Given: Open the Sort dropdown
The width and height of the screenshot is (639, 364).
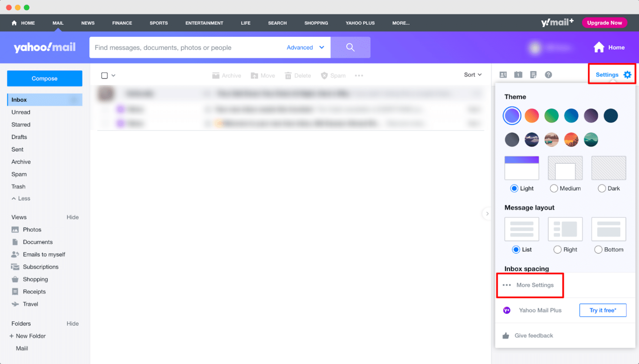Looking at the screenshot, I should pos(473,74).
